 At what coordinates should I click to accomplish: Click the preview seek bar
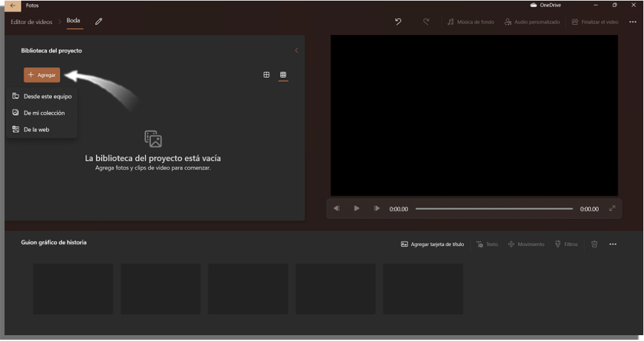[x=494, y=208]
